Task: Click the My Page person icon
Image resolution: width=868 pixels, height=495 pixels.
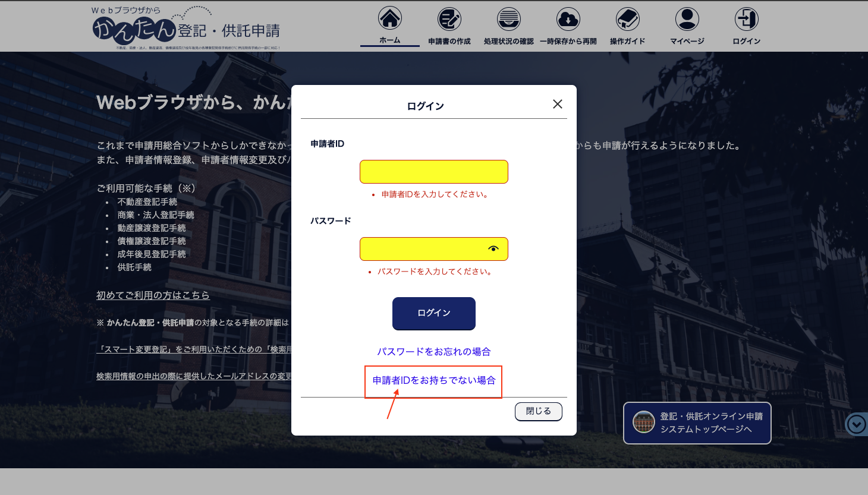Action: point(687,19)
